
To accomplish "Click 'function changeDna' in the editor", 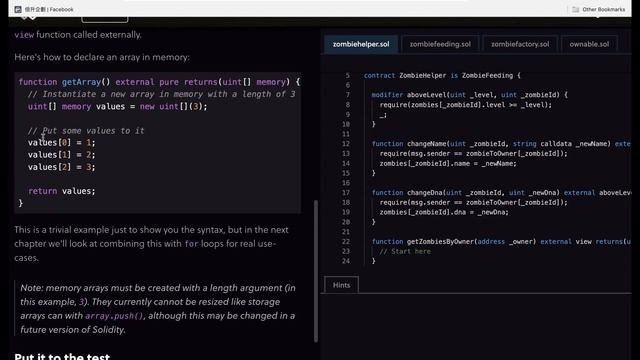I will coord(407,193).
